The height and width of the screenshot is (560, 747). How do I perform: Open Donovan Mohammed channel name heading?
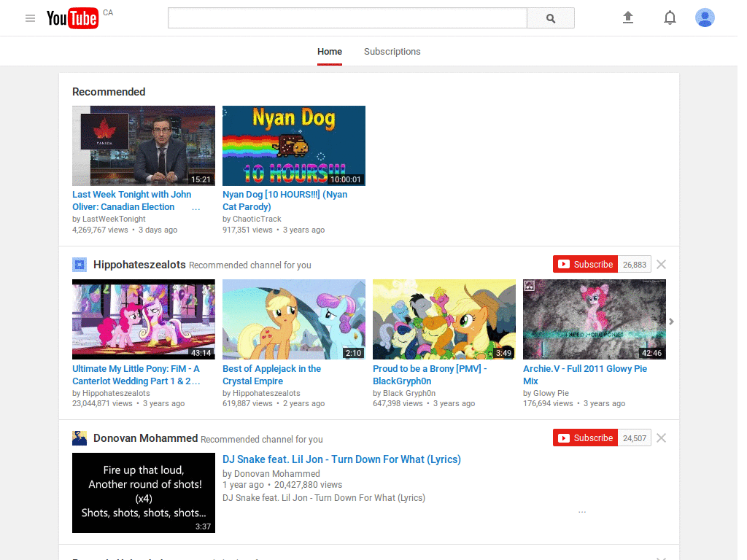pos(145,438)
